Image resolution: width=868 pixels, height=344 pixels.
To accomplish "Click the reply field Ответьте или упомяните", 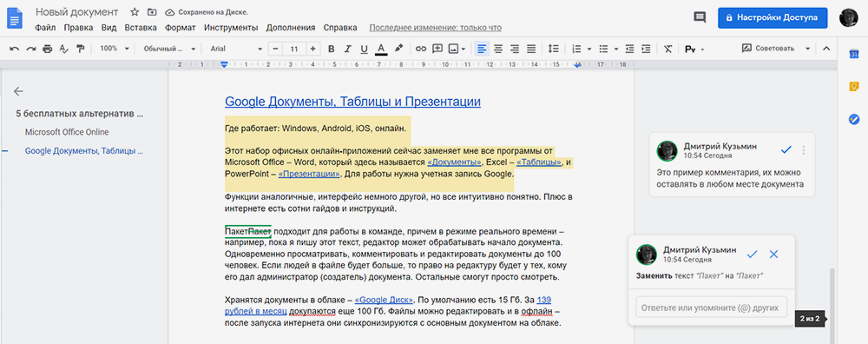I will 712,308.
